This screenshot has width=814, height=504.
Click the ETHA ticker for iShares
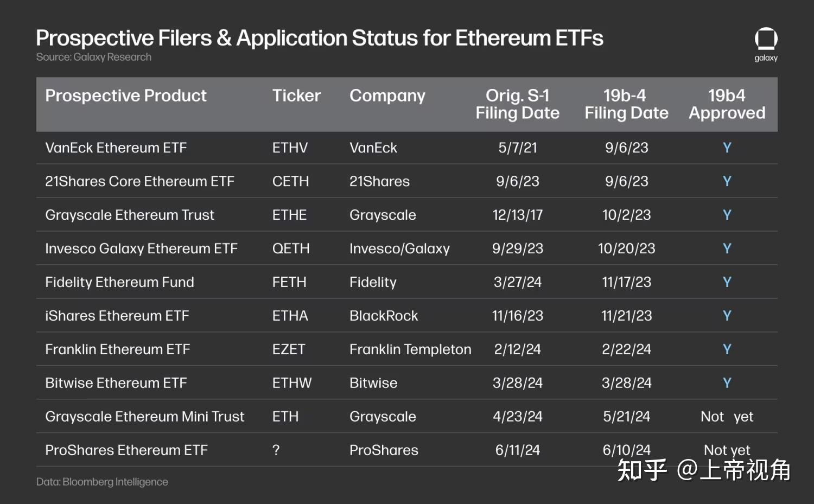(x=290, y=316)
